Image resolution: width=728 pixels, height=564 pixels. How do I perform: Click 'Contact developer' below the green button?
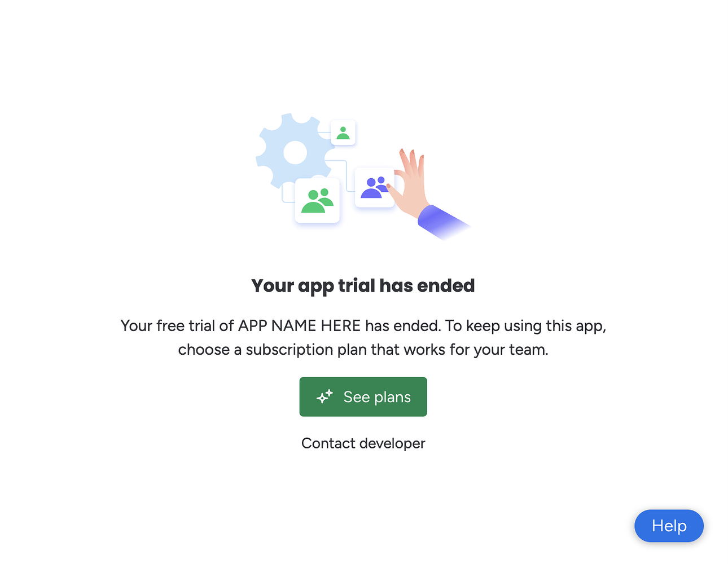(x=363, y=443)
